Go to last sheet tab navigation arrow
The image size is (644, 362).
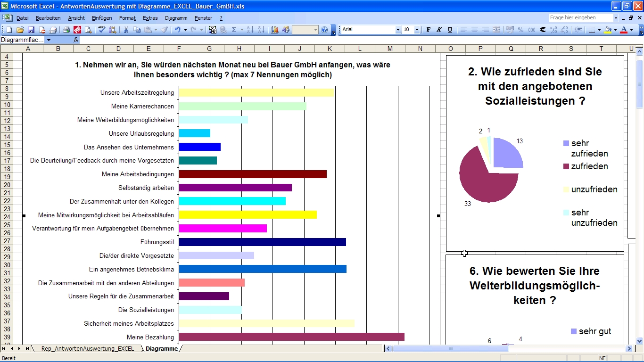tap(27, 349)
